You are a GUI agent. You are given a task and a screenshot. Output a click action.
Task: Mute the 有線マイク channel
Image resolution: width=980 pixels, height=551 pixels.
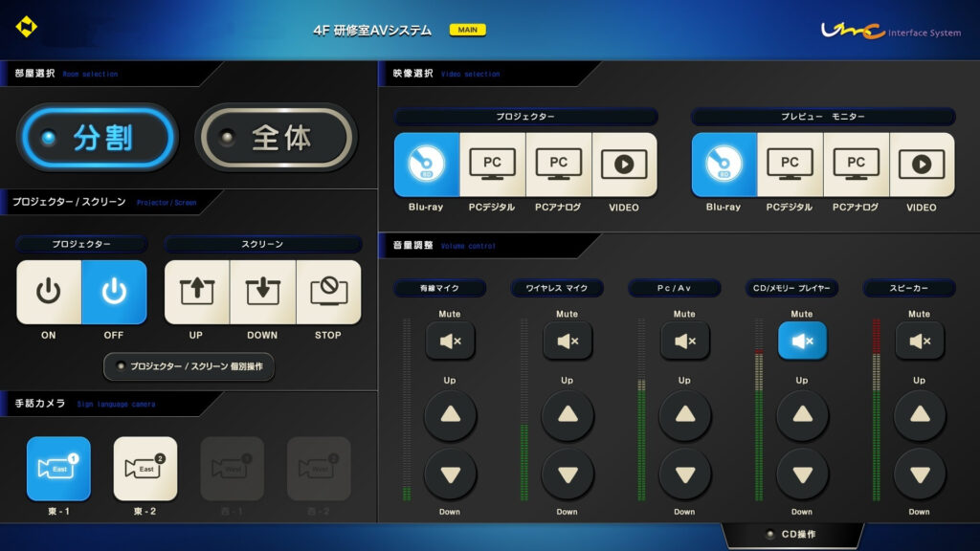pyautogui.click(x=450, y=341)
